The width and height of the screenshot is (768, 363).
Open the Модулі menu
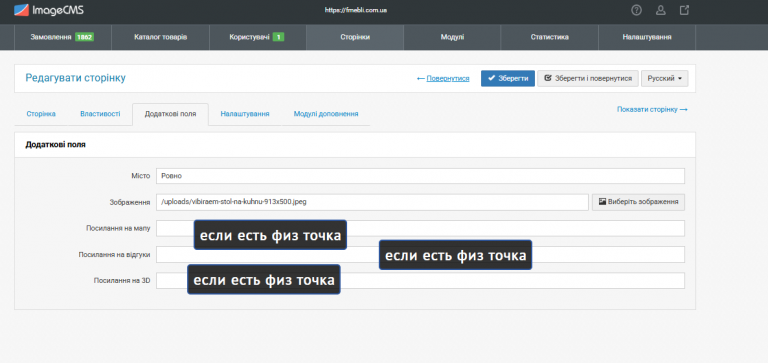452,37
